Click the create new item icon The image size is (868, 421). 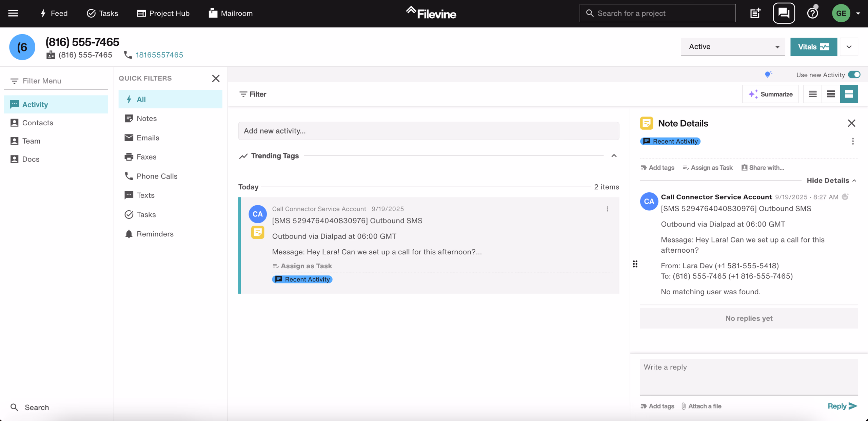point(755,13)
